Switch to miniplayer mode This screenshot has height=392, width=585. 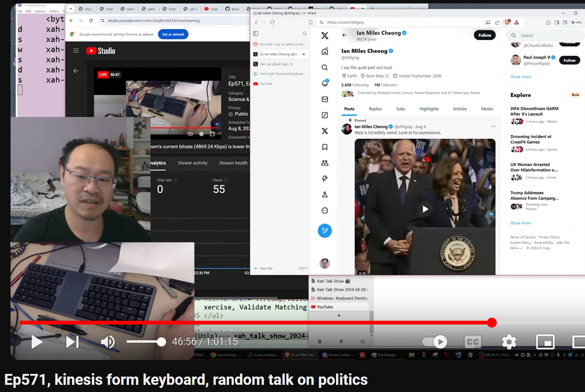pos(545,342)
